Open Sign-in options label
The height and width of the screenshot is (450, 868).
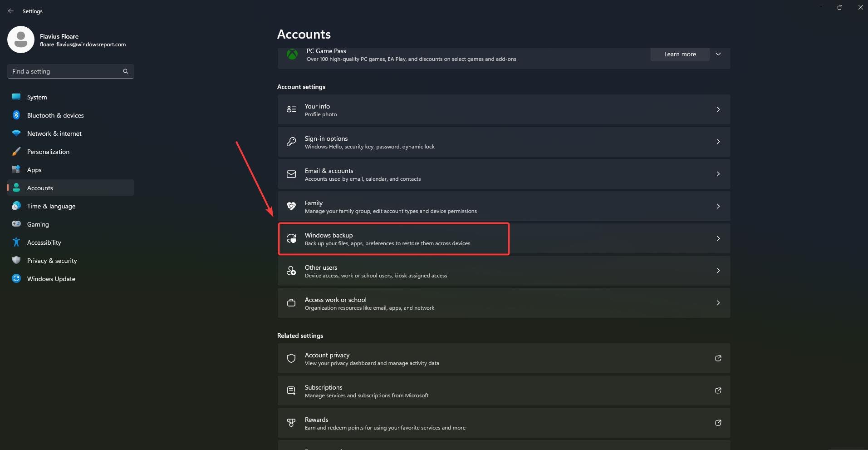point(326,138)
